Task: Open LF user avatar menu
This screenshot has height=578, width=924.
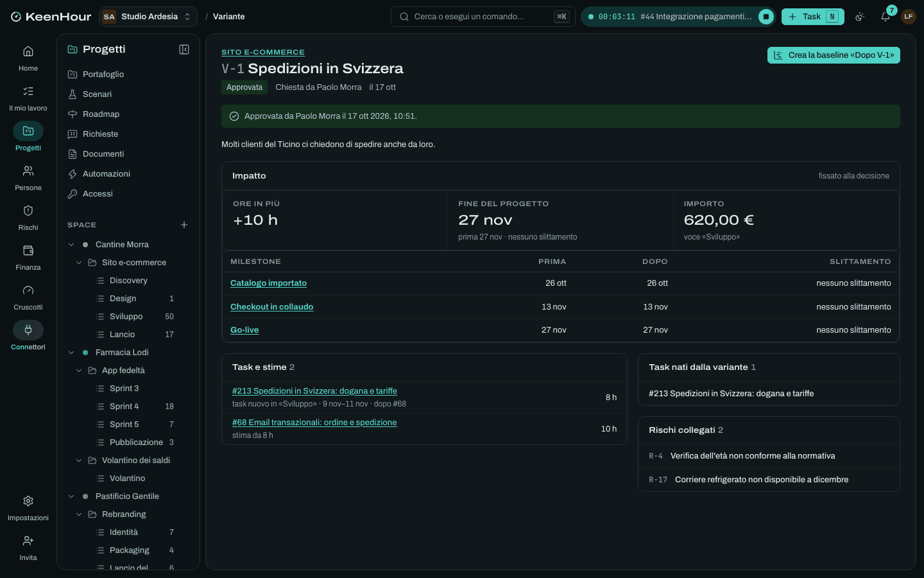Action: click(x=908, y=17)
